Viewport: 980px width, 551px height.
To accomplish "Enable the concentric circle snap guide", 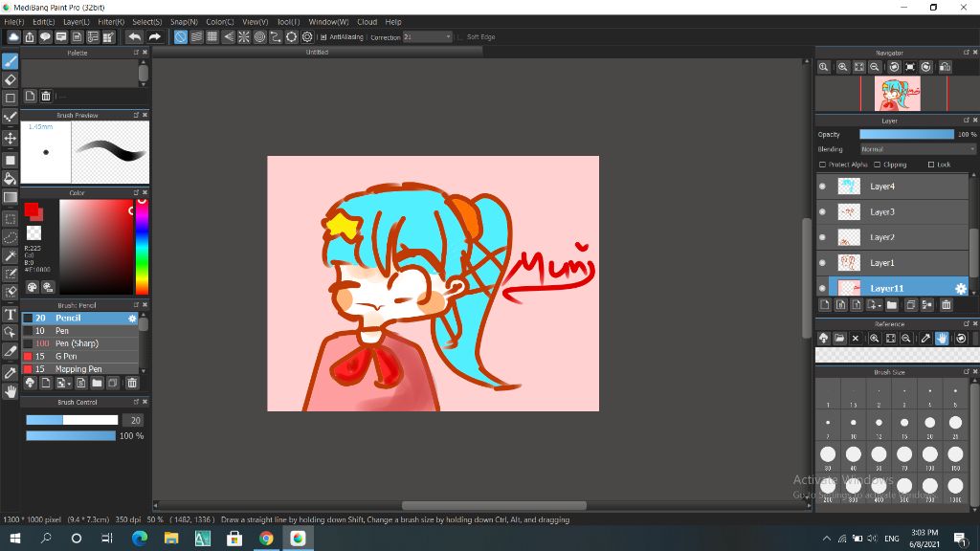I will point(259,37).
